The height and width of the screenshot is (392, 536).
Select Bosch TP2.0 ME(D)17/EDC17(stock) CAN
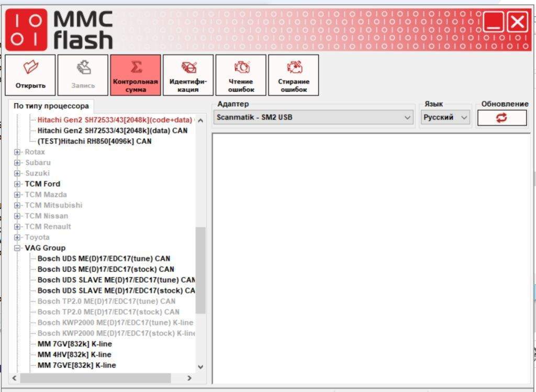pos(108,312)
